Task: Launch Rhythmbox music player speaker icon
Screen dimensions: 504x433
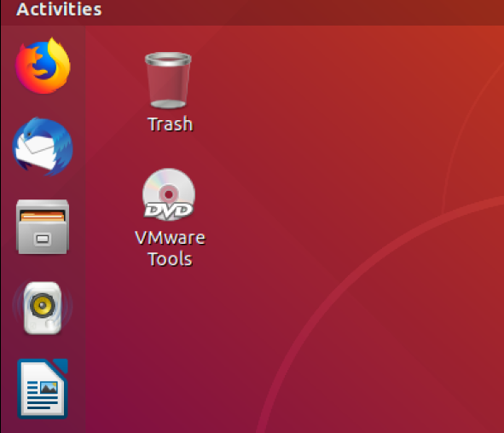Action: coord(43,308)
